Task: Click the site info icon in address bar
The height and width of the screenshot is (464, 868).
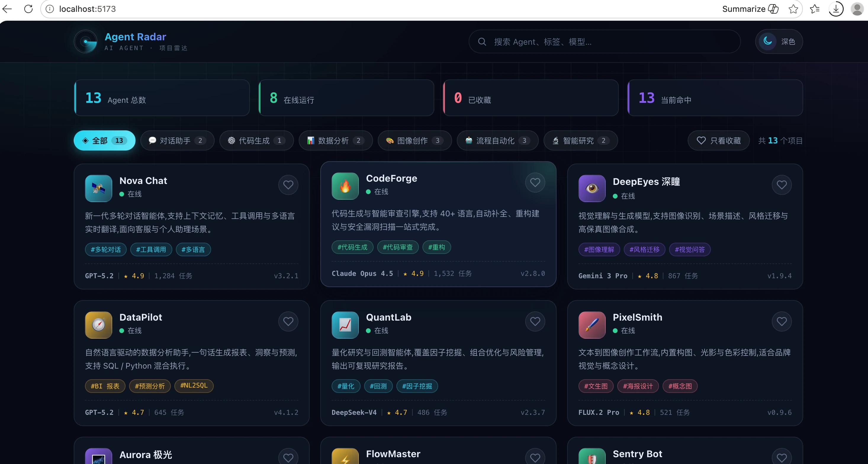Action: pyautogui.click(x=50, y=9)
